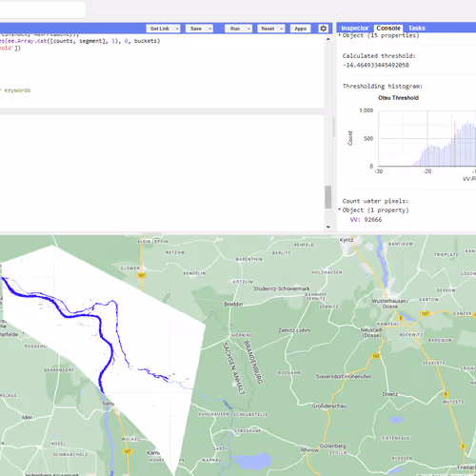Click the Großderschau map label

coord(329,407)
